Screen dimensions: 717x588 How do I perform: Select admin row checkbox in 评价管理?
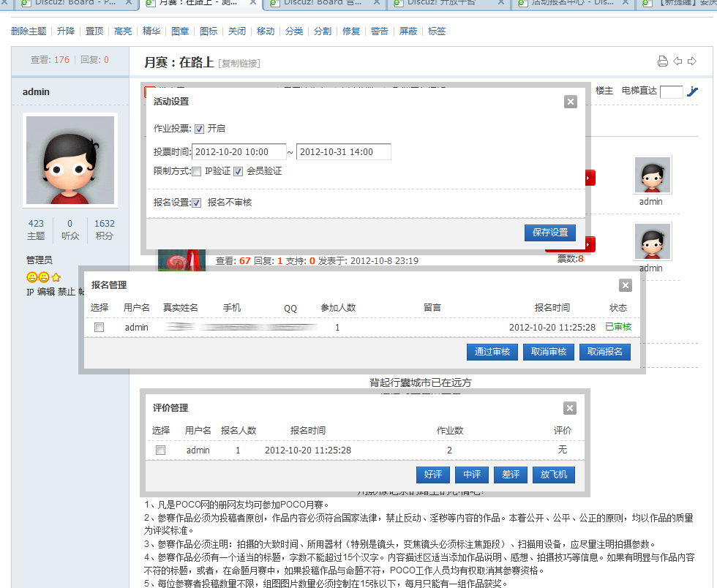point(160,450)
